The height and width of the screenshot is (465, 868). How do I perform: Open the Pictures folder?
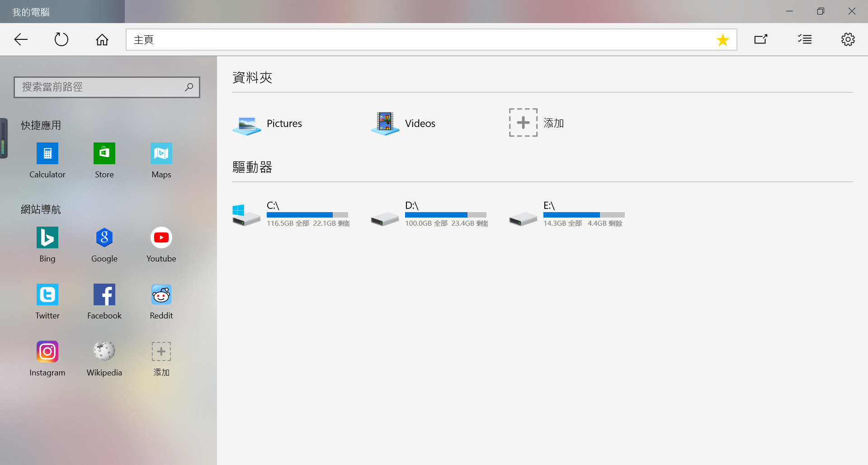[267, 123]
